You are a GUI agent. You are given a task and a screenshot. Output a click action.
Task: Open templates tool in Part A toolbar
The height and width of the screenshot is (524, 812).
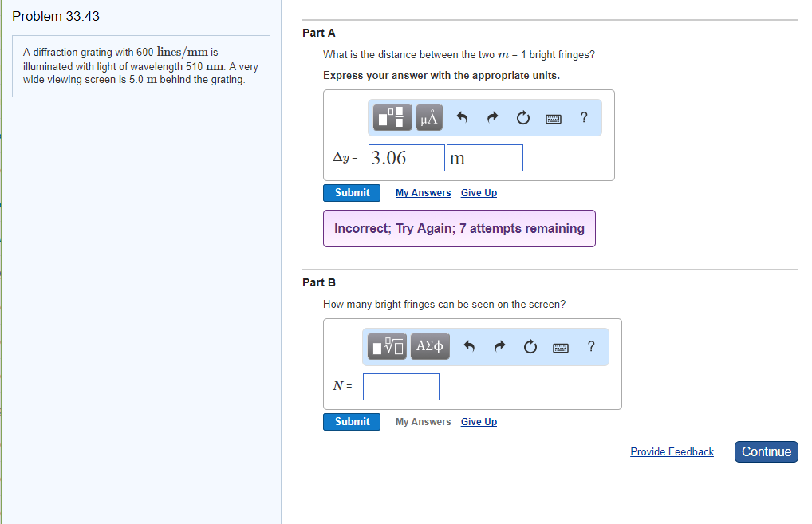tap(392, 119)
